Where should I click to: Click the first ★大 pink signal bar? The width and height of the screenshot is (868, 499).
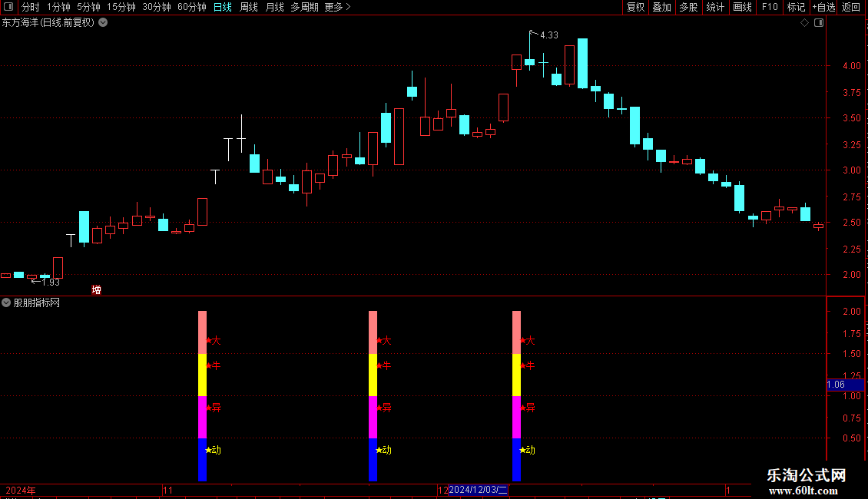203,332
